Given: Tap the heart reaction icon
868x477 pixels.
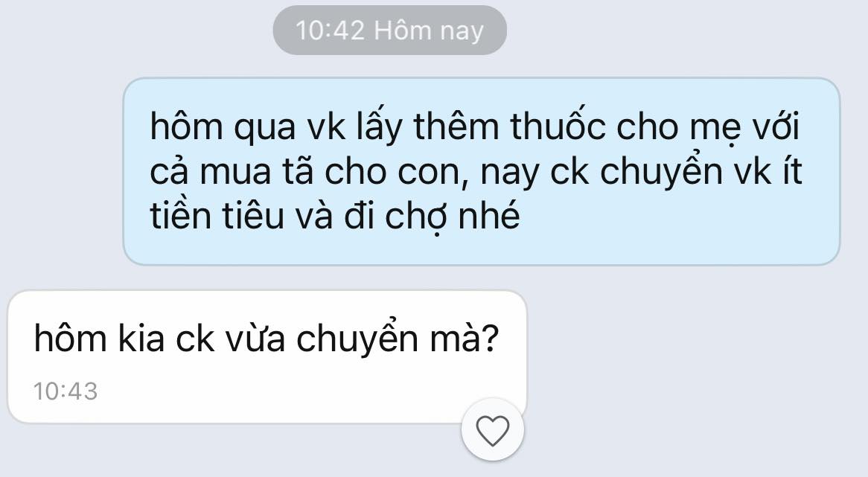Looking at the screenshot, I should (x=493, y=430).
